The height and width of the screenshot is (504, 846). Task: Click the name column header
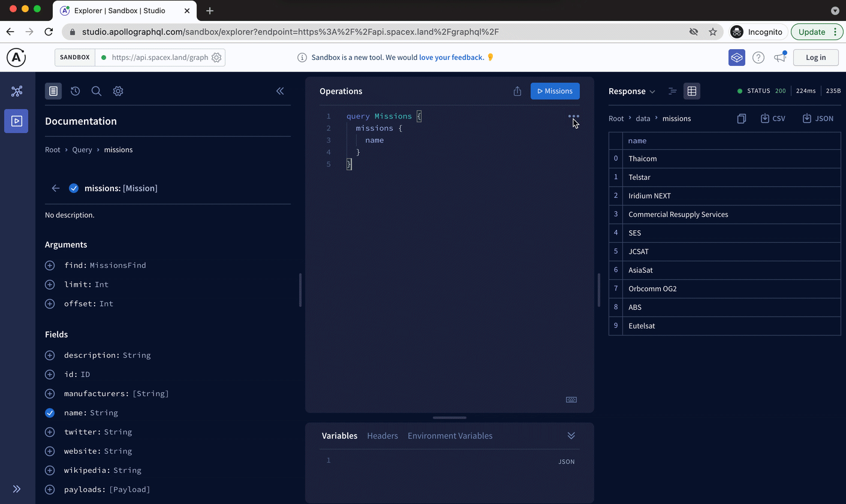(731, 141)
